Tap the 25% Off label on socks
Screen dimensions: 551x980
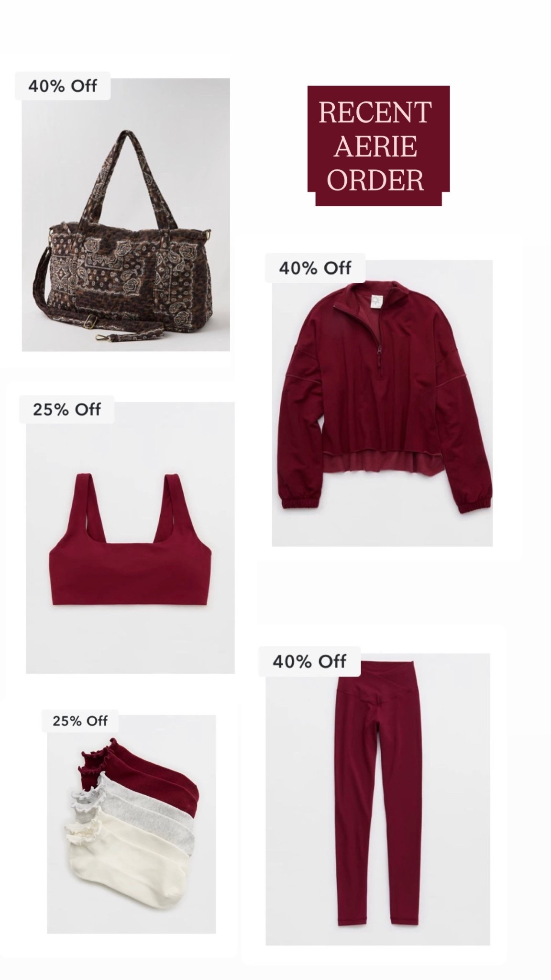[x=80, y=721]
